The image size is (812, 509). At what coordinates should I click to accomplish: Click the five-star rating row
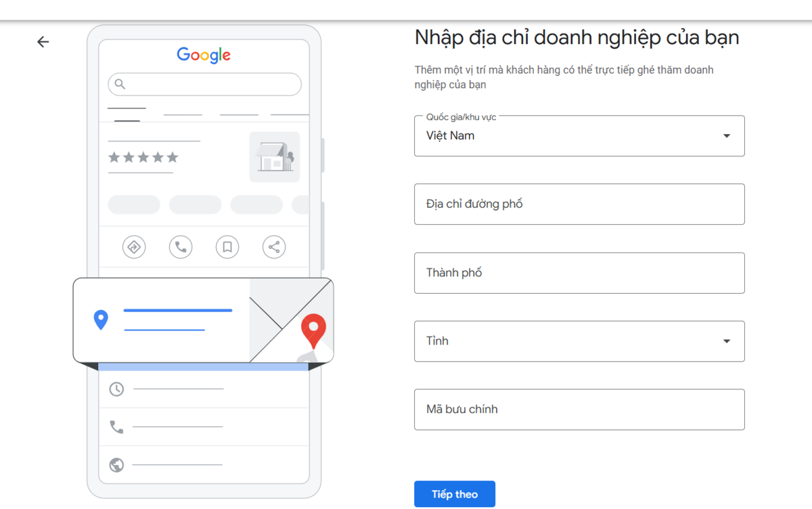(x=142, y=157)
